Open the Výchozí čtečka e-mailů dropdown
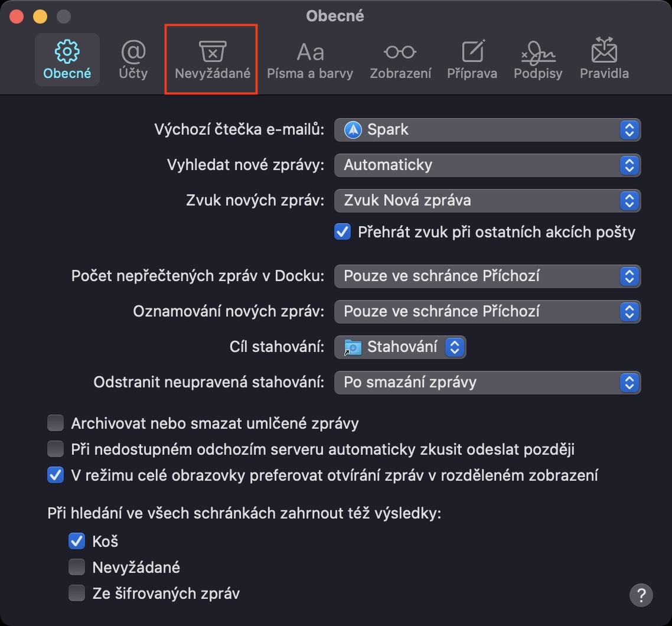The image size is (672, 626). [x=487, y=129]
